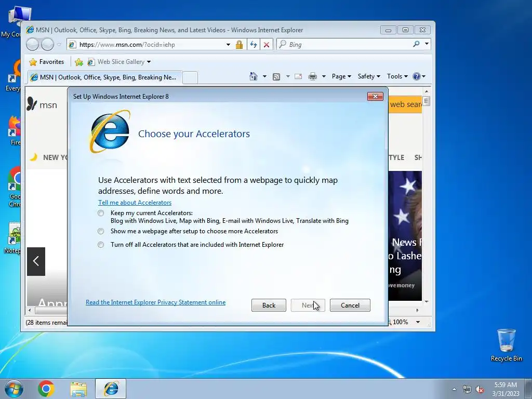
Task: Click the Read Mail envelope icon
Action: [x=298, y=76]
